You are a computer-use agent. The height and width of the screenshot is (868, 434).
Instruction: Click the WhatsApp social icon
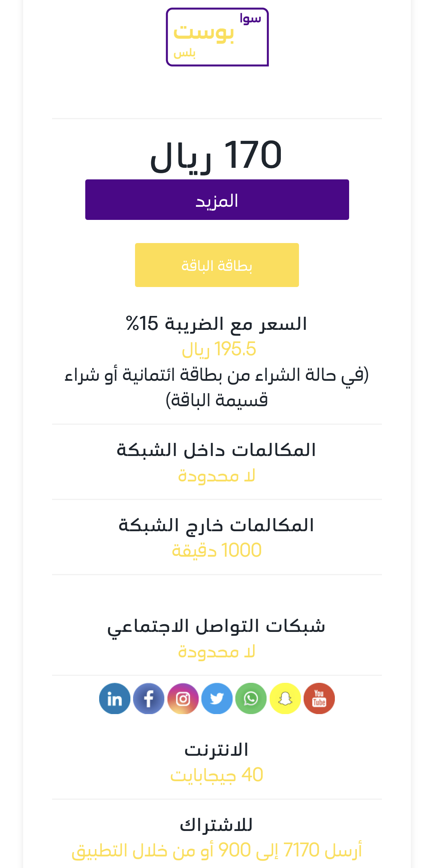point(251,699)
